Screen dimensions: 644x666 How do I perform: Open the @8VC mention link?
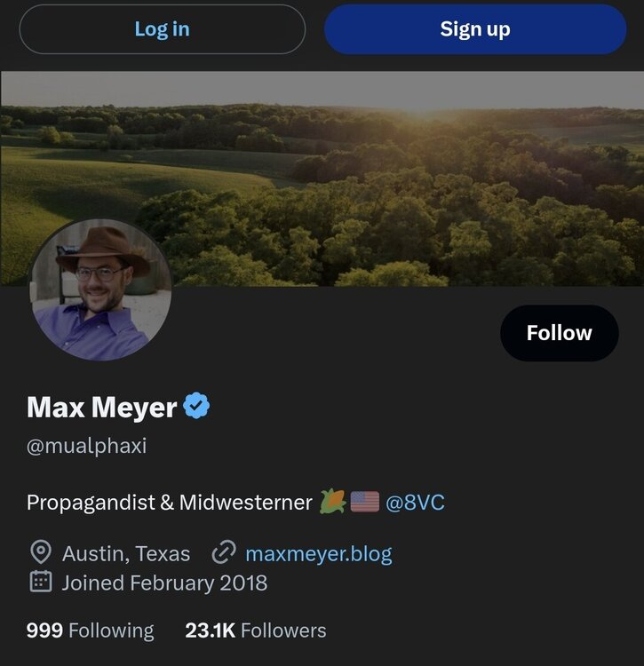click(x=415, y=503)
